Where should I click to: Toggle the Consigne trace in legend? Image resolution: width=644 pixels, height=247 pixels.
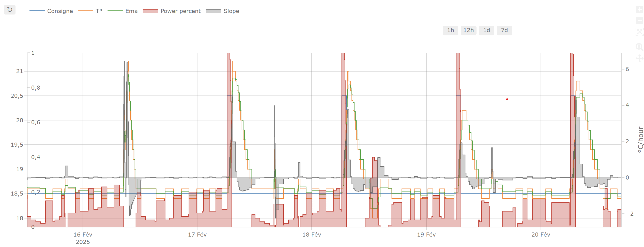click(x=60, y=11)
